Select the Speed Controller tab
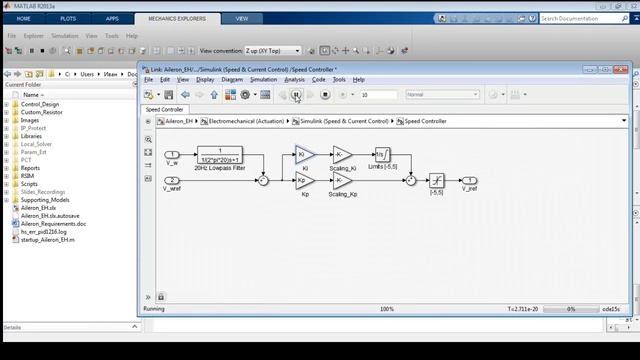This screenshot has height=360, width=640. [x=164, y=109]
